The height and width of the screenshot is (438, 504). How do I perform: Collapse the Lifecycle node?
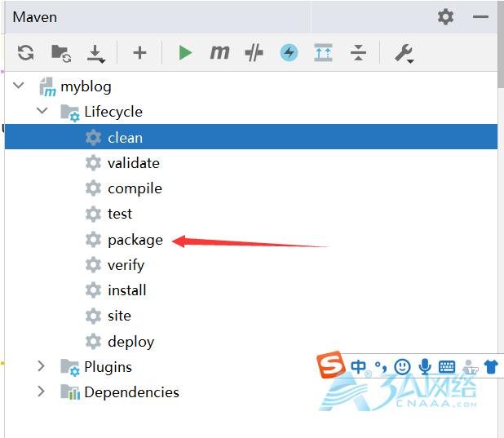(x=42, y=111)
